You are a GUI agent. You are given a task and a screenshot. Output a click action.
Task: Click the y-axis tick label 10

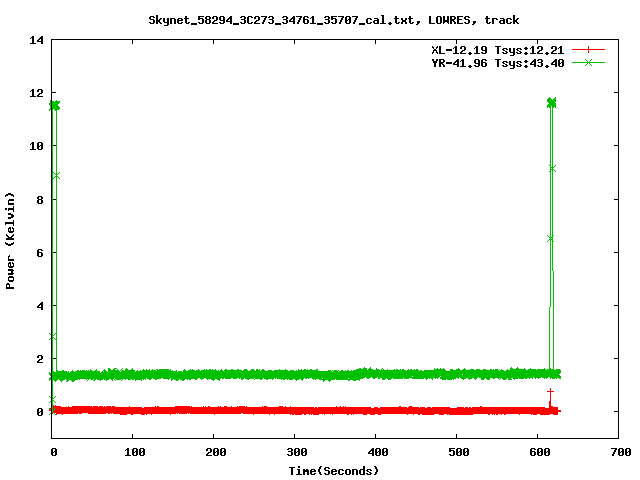(37, 146)
